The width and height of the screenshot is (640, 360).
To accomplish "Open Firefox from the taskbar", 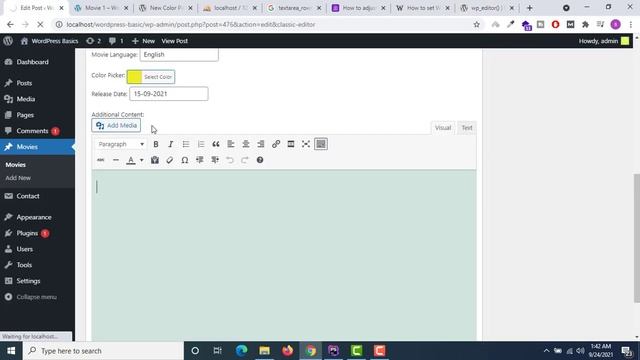I will click(x=287, y=351).
